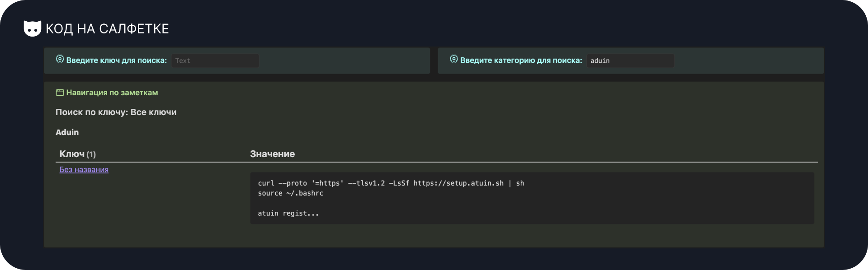Click the curl command line in code block
This screenshot has height=270, width=868.
pos(391,183)
